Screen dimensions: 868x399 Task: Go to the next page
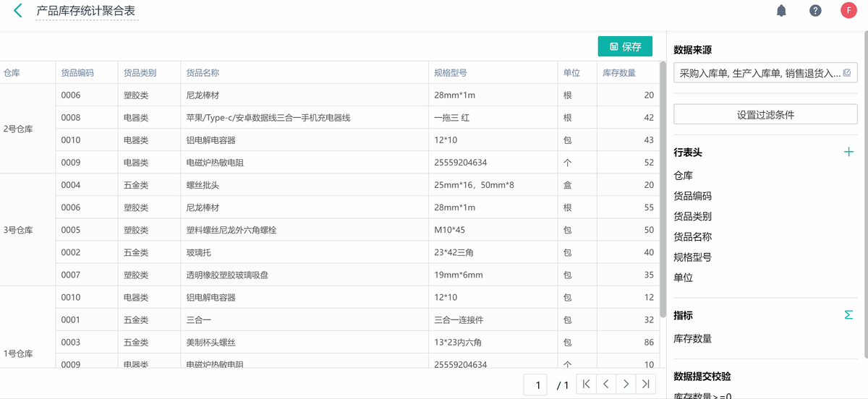[x=626, y=385]
